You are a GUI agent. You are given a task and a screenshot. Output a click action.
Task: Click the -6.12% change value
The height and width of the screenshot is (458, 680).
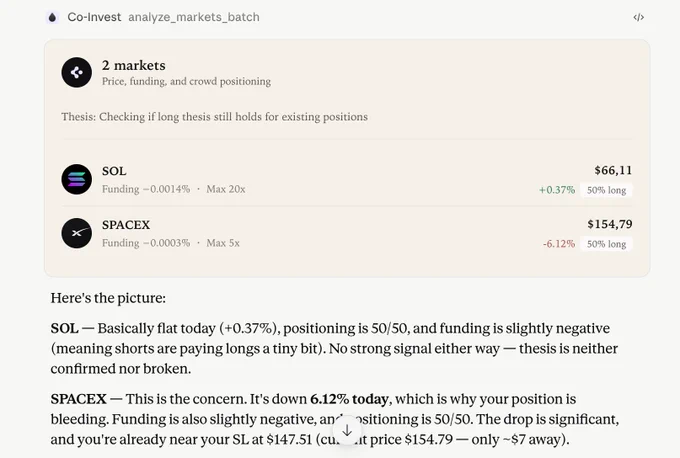[559, 244]
